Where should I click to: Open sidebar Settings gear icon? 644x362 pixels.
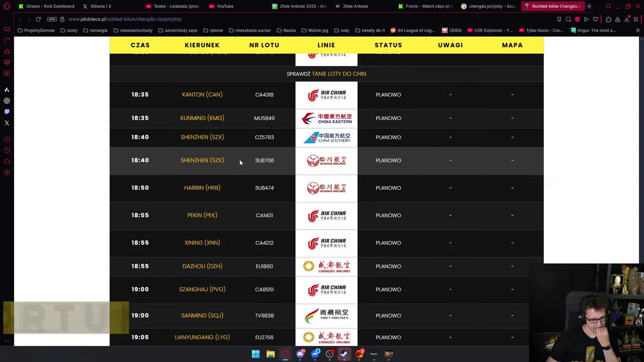point(7,172)
